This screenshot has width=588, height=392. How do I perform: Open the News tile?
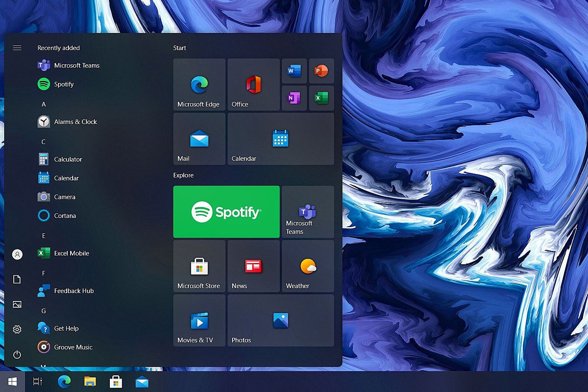click(x=253, y=266)
